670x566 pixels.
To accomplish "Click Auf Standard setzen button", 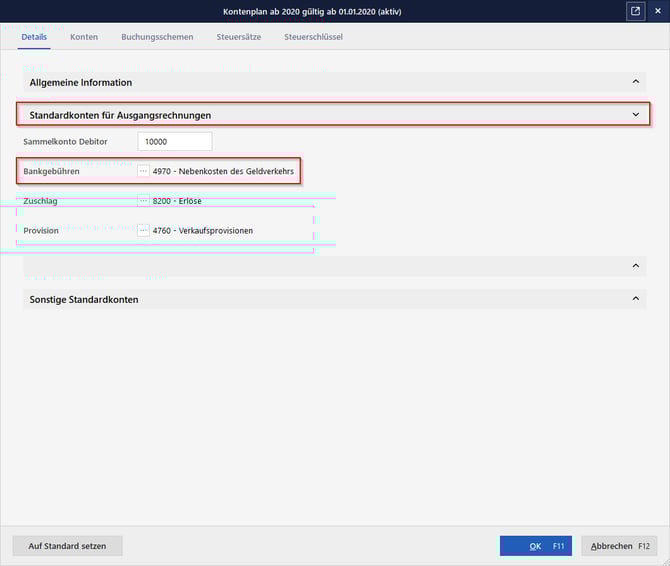I will [x=68, y=546].
